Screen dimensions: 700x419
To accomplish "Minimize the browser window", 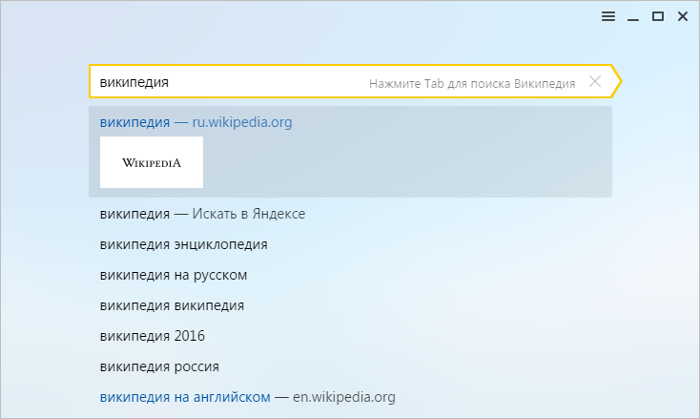I will point(633,18).
